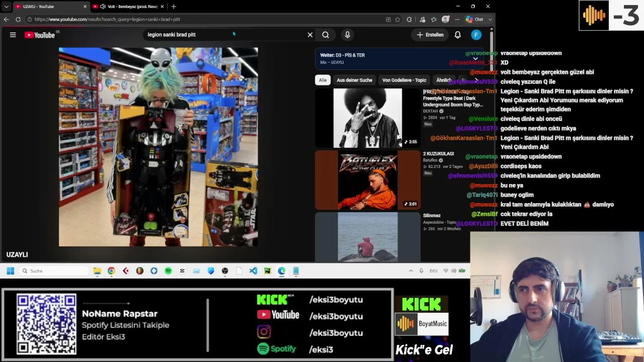This screenshot has height=362, width=644.
Task: Open the Silinmez video thumbnail
Action: coord(367,237)
